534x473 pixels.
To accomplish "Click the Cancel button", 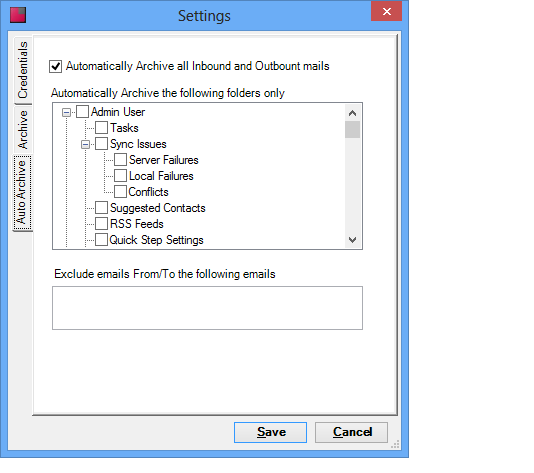I will [351, 432].
